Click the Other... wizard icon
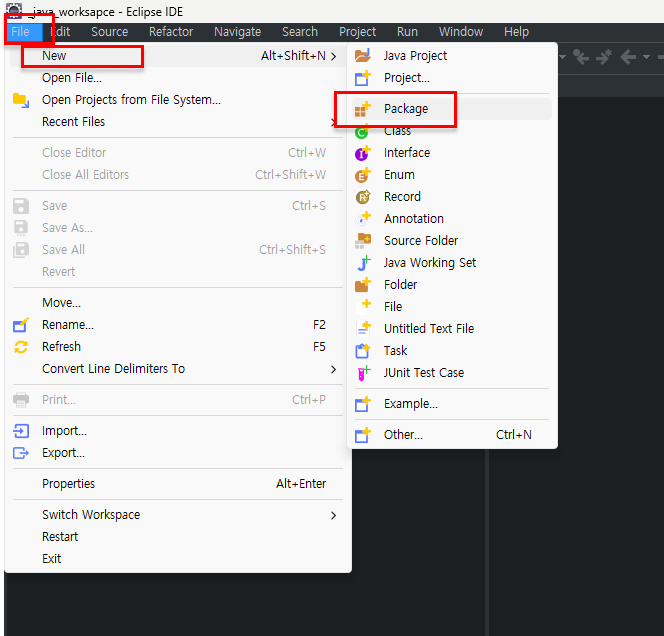The width and height of the screenshot is (664, 636). (x=362, y=435)
